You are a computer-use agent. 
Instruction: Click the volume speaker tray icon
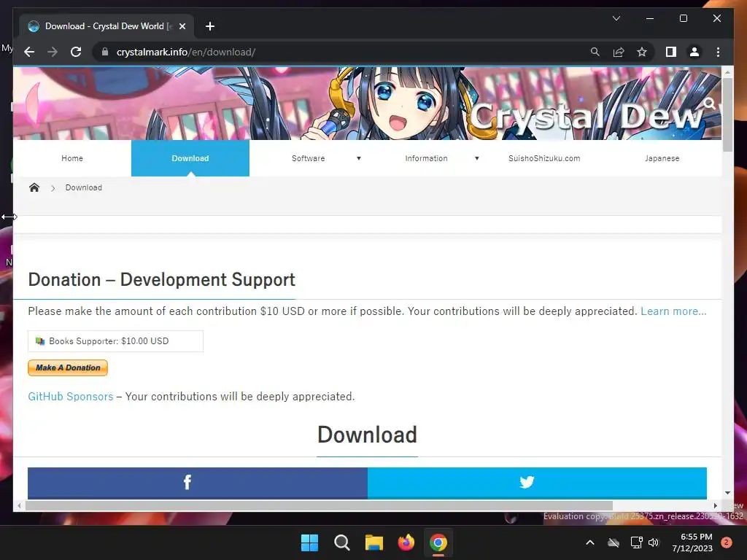[654, 542]
